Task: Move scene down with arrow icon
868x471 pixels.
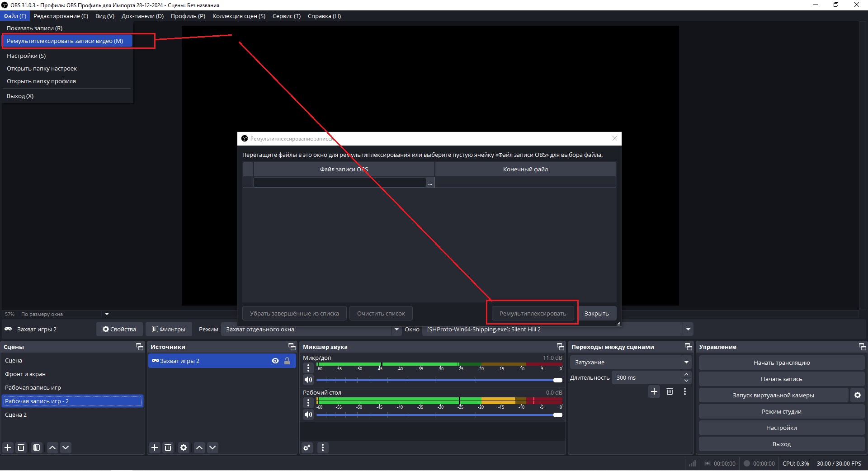Action: 66,447
